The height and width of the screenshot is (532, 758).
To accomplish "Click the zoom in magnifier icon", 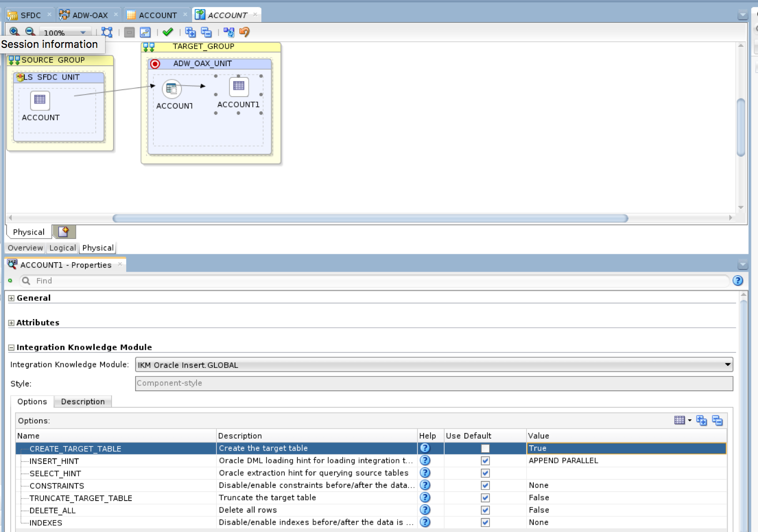I will tap(14, 31).
